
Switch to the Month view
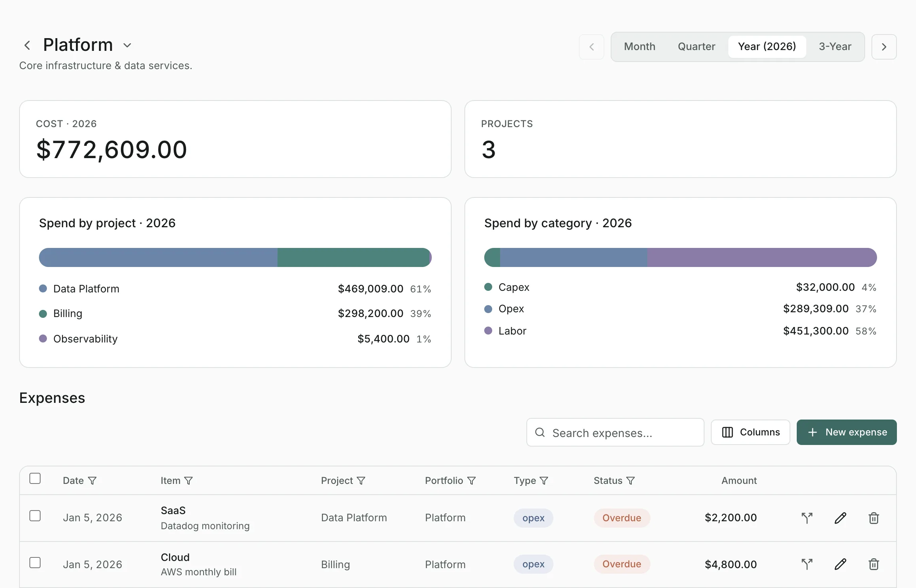639,47
